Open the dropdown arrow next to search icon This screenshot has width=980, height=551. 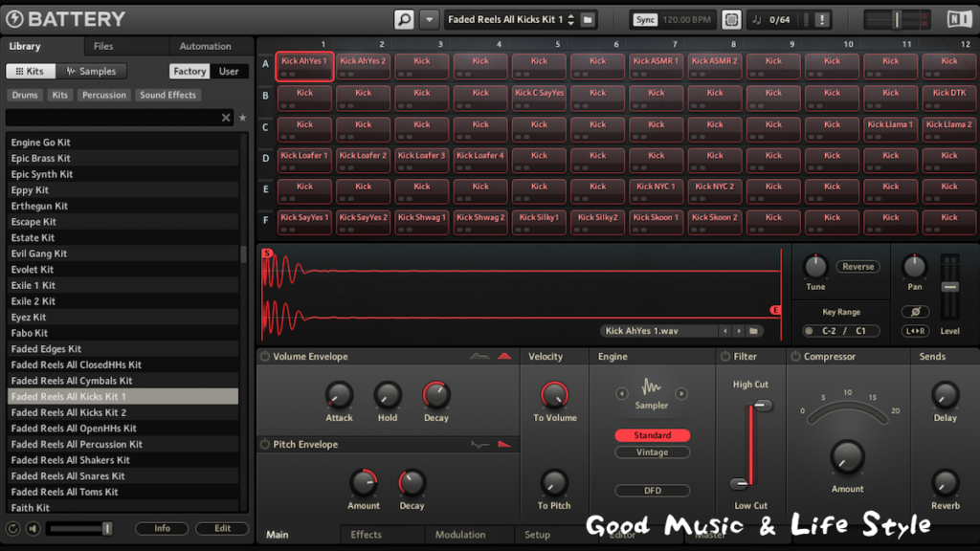(x=430, y=19)
